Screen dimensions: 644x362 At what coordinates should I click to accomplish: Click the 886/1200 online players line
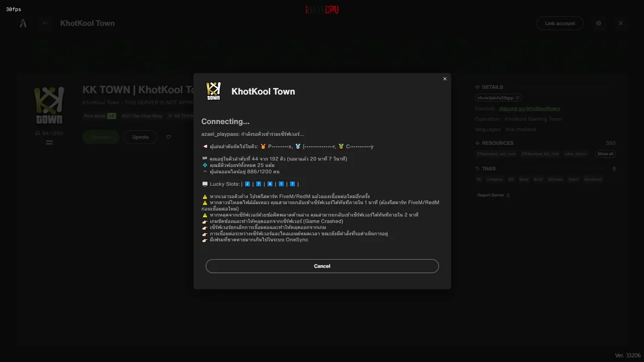240,171
